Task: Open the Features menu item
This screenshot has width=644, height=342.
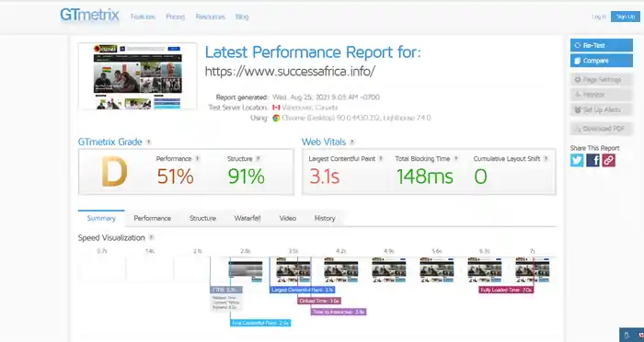Action: click(x=143, y=17)
